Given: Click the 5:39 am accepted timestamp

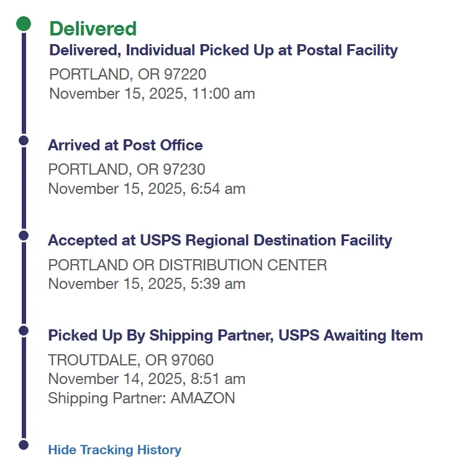Looking at the screenshot, I should [x=147, y=284].
